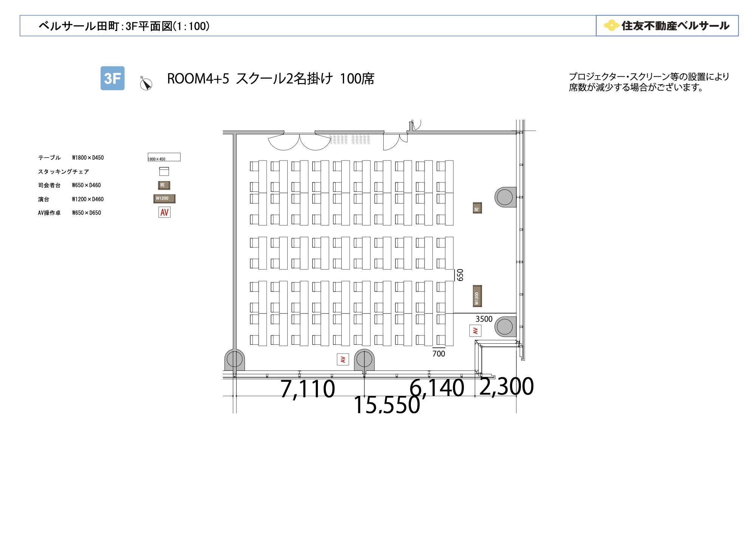Click the legend label AV操作卓
This screenshot has height=534, width=756.
[49, 213]
